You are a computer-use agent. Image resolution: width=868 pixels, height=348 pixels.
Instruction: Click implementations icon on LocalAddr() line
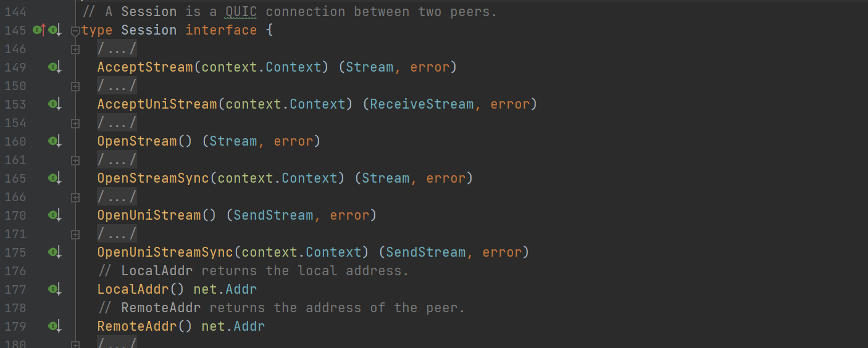click(x=54, y=289)
